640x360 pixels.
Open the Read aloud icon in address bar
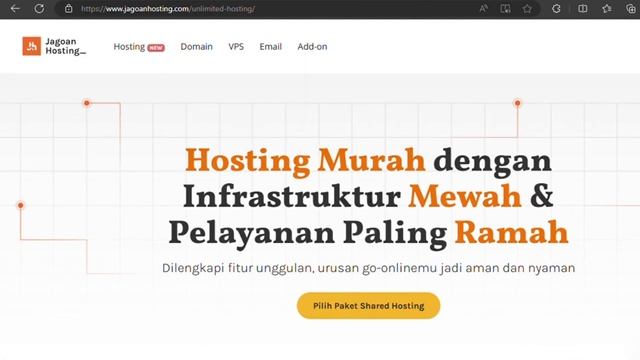click(484, 9)
